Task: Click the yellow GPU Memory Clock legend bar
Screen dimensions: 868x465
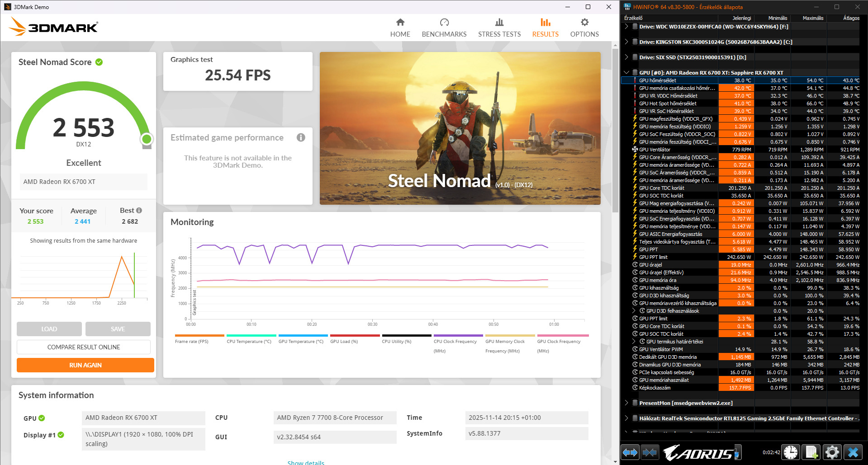Action: (510, 335)
